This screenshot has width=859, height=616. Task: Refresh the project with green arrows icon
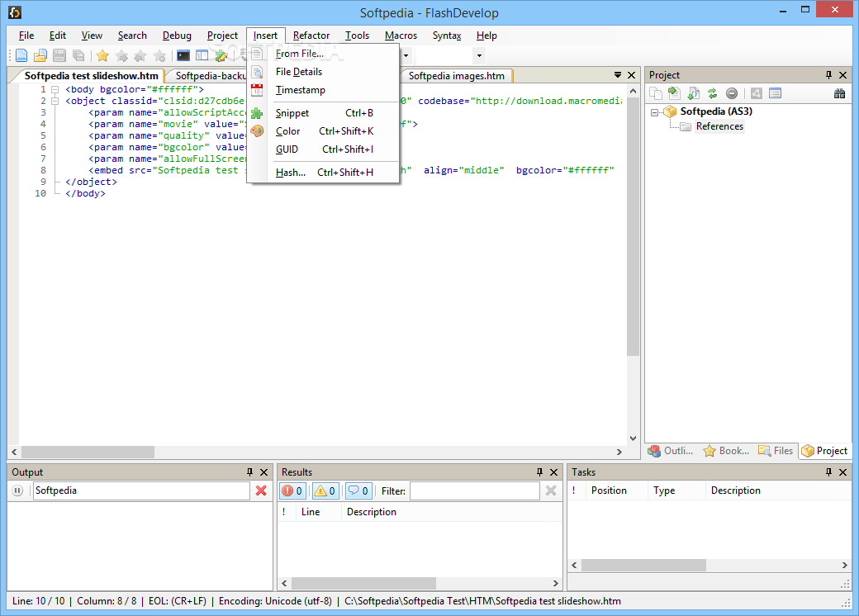712,93
